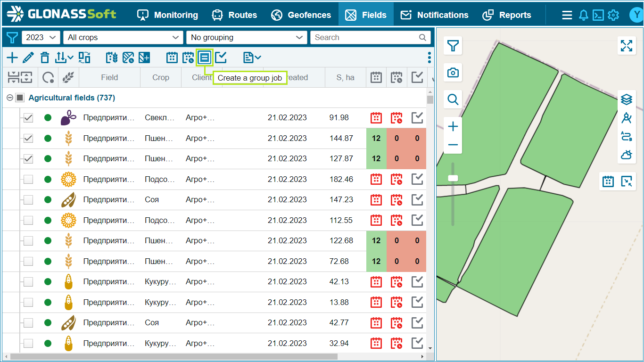Click the add new field plus icon
Viewport: 644px width, 362px height.
click(12, 58)
